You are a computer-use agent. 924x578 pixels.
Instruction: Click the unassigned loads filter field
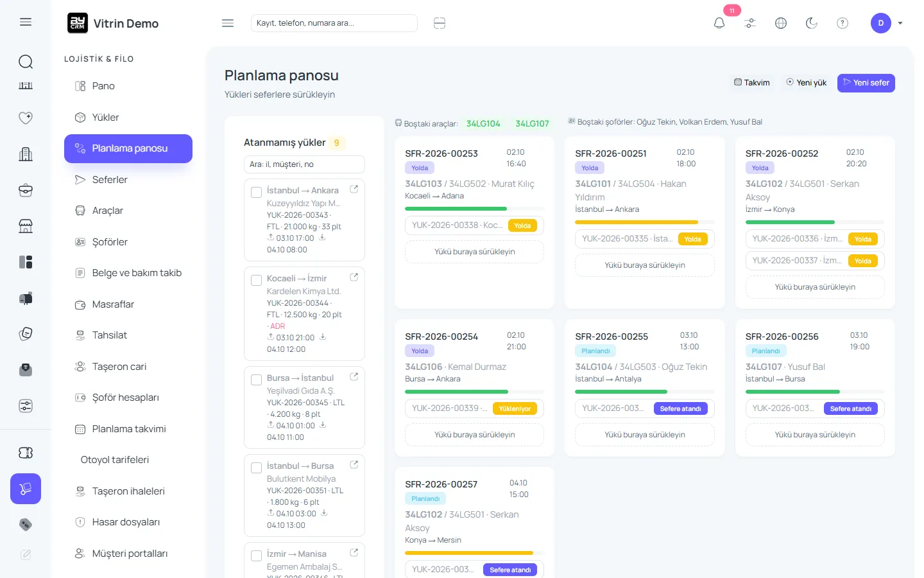304,164
